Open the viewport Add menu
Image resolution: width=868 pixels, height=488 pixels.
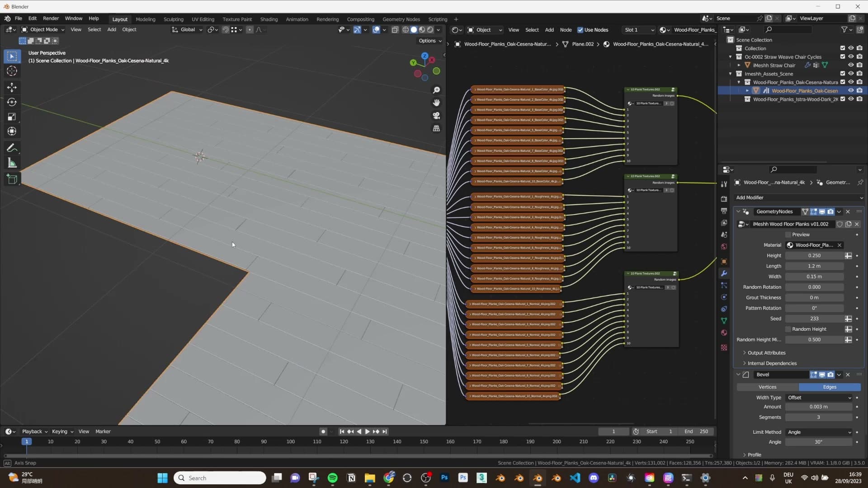tap(112, 30)
